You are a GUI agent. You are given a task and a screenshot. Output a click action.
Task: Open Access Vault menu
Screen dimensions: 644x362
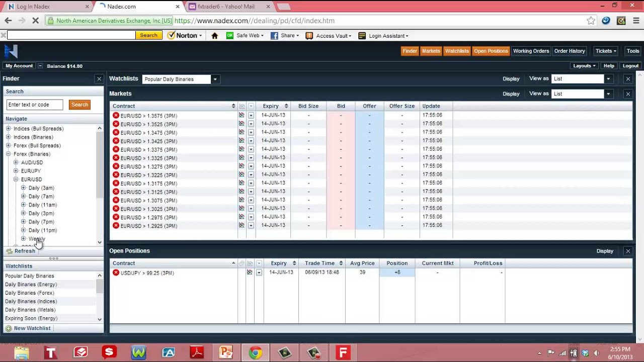[329, 36]
